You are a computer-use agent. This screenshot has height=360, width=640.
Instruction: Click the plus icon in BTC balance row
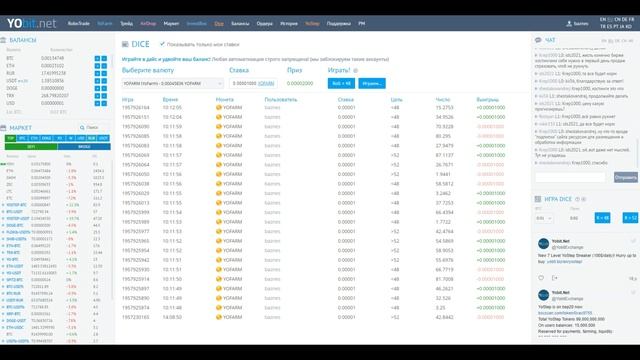click(97, 58)
